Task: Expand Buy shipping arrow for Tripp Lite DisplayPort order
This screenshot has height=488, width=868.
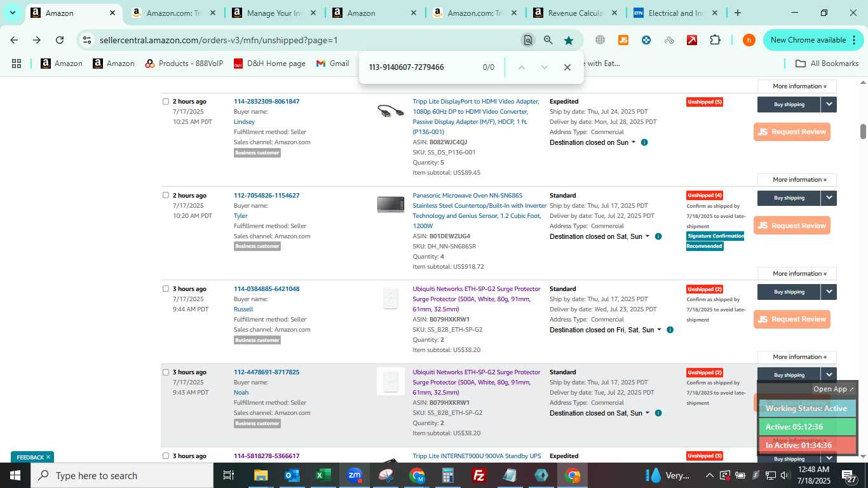Action: [x=829, y=104]
